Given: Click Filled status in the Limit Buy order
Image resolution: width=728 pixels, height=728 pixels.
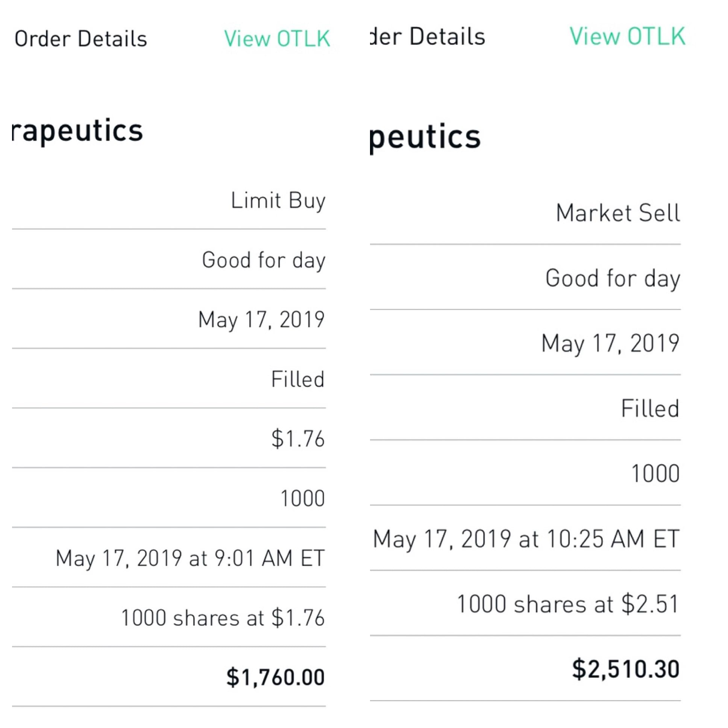Looking at the screenshot, I should click(298, 379).
